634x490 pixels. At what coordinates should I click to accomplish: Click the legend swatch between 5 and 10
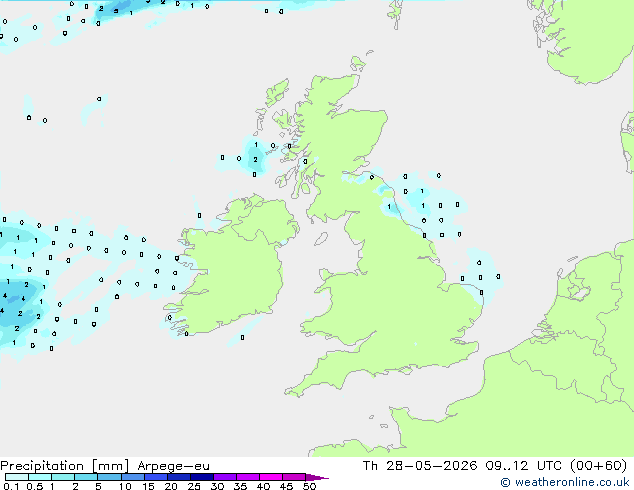click(x=109, y=477)
